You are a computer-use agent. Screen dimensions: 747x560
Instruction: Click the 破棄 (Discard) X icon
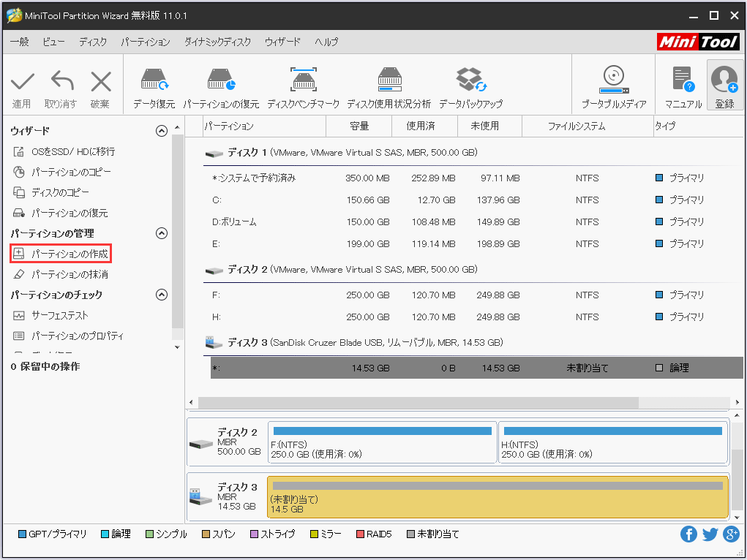[x=101, y=82]
